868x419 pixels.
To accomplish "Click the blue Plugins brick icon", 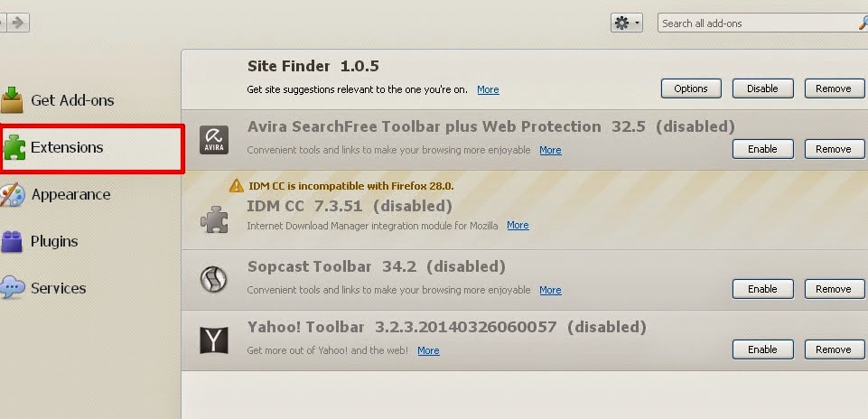I will (x=13, y=241).
